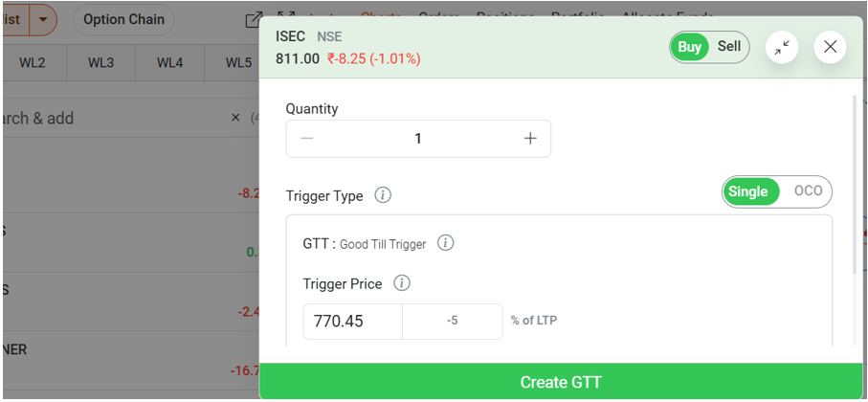This screenshot has width=868, height=402.
Task: Decrease quantity with the minus icon
Action: pos(307,139)
